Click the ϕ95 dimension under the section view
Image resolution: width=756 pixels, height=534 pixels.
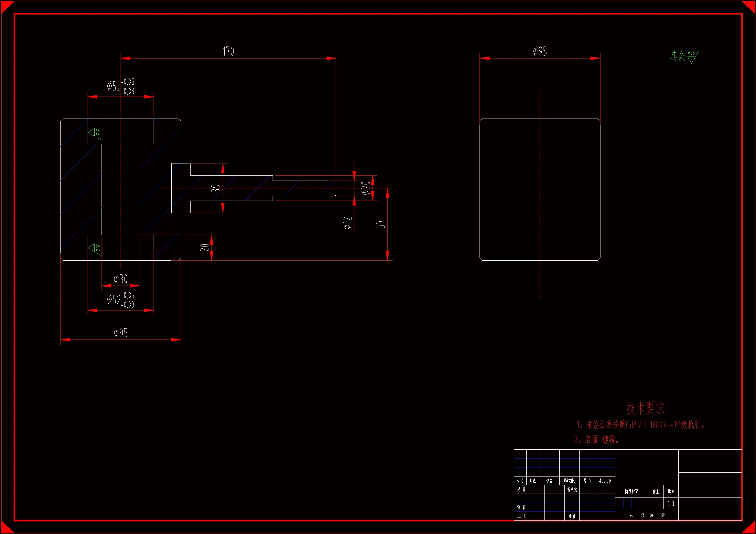tap(121, 333)
